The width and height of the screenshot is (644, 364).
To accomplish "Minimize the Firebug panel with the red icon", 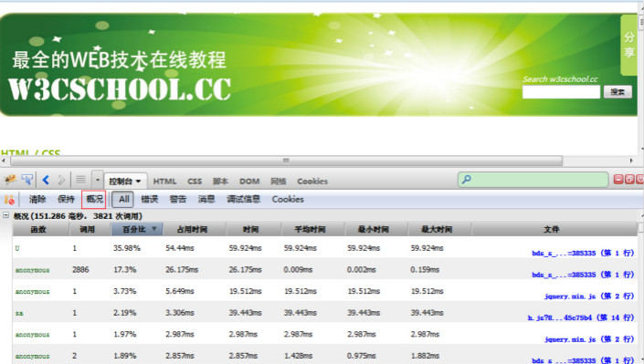I will point(618,180).
